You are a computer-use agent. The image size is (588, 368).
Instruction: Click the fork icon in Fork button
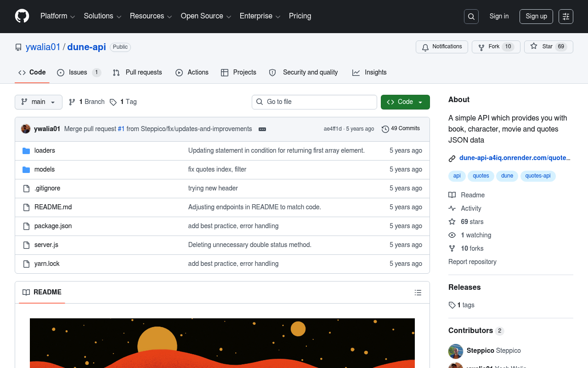(x=481, y=47)
